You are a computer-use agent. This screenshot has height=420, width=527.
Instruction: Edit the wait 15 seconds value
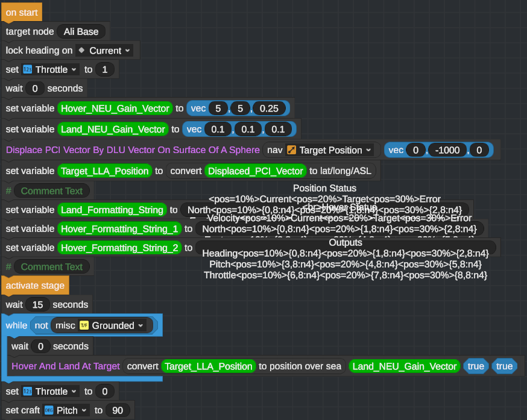(37, 305)
